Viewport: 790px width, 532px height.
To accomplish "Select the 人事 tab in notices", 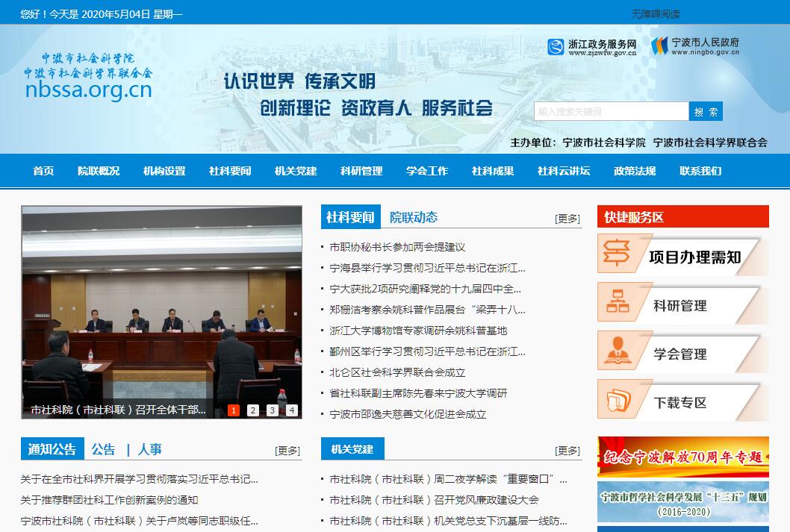I will tap(149, 449).
